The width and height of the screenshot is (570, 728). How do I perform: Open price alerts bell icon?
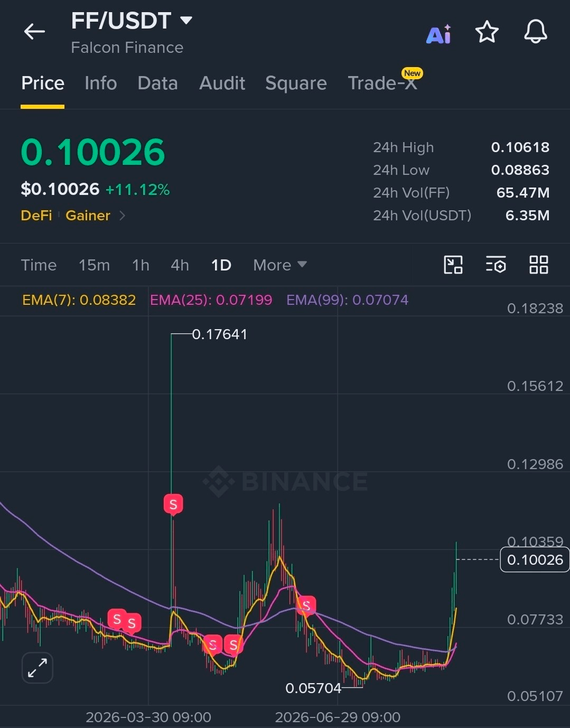535,32
